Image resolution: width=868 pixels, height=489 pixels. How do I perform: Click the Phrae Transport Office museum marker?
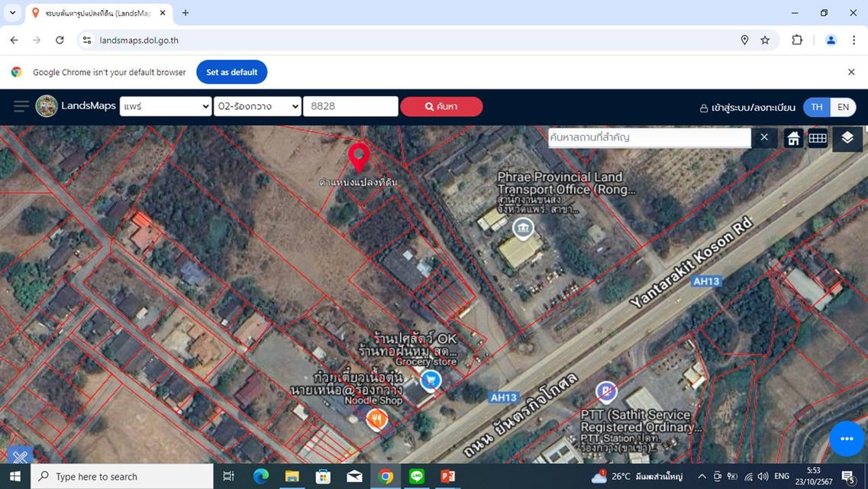523,228
